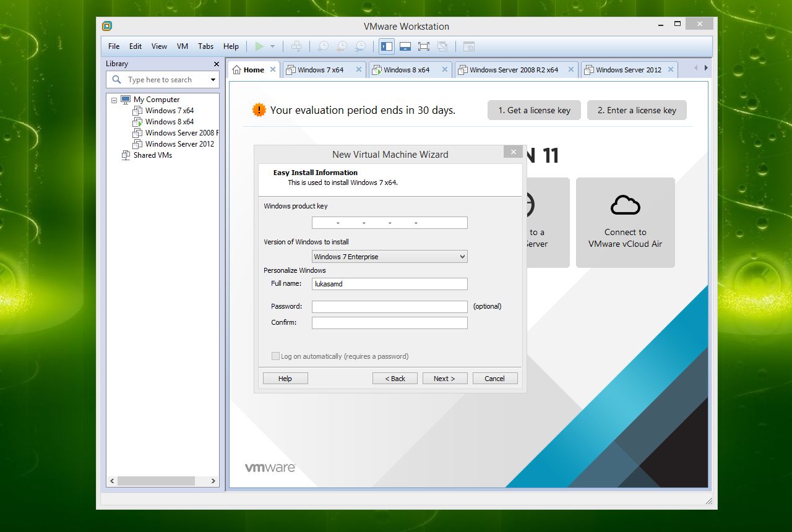This screenshot has height=532, width=792.
Task: Select Shared VMs in the library
Action: [147, 155]
